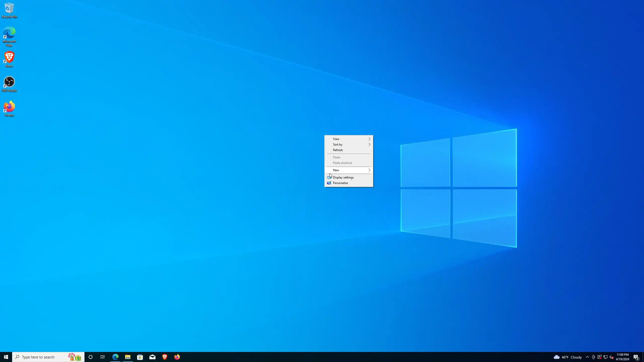Expand the Sort by submenu
The height and width of the screenshot is (362, 644).
348,145
